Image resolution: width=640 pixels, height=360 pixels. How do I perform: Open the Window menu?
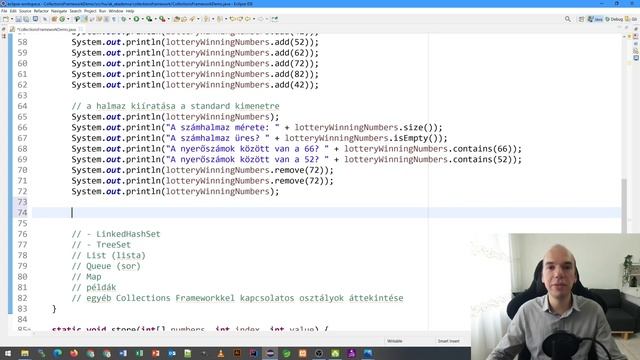[x=116, y=11]
